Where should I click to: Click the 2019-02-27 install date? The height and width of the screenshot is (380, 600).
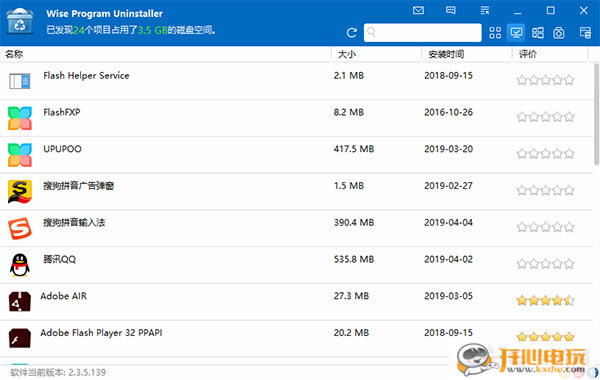448,186
